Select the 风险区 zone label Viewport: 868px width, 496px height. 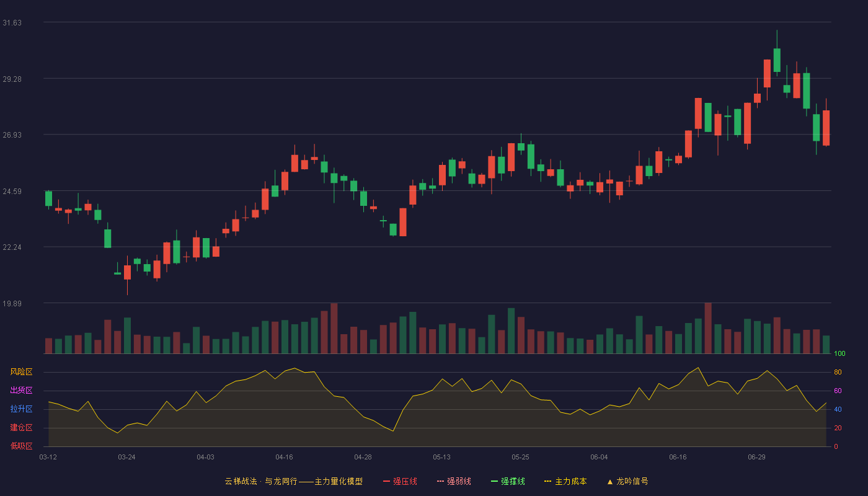point(21,372)
